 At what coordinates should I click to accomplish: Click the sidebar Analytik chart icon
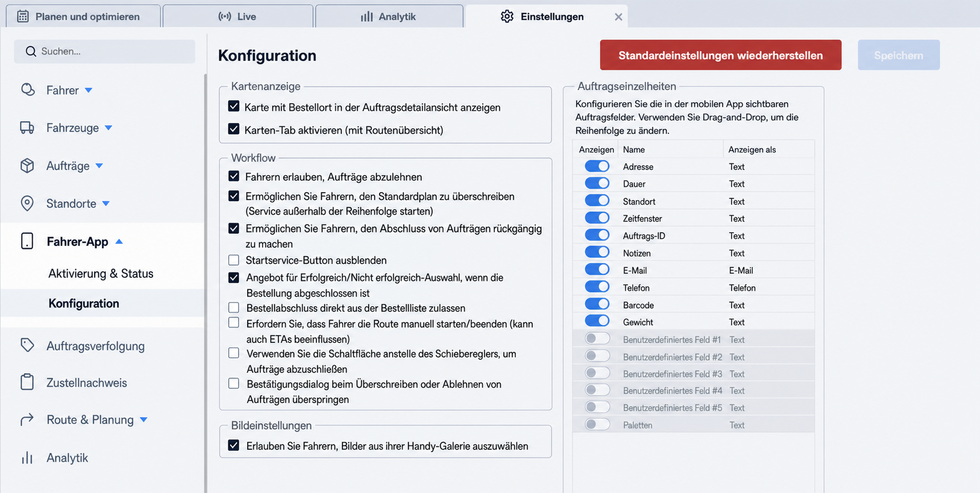coord(27,458)
